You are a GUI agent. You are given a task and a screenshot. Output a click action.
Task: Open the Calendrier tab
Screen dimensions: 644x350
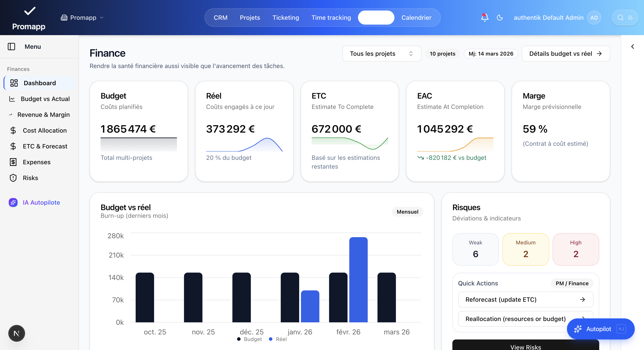(x=417, y=18)
